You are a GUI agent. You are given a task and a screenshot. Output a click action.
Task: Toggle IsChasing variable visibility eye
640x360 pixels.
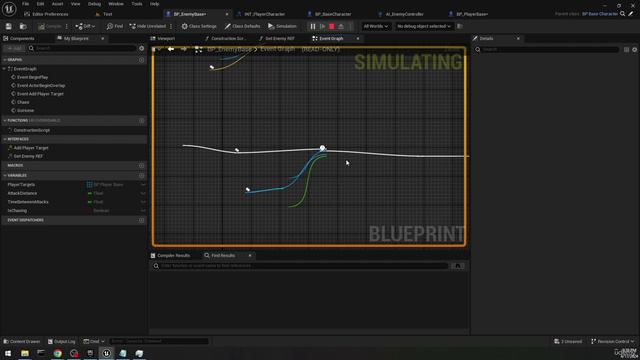click(x=143, y=211)
